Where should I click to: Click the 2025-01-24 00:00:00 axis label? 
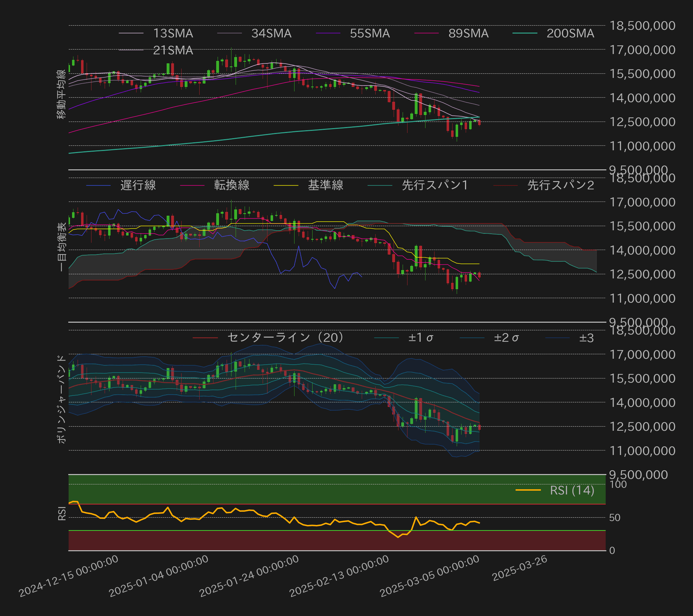click(249, 576)
